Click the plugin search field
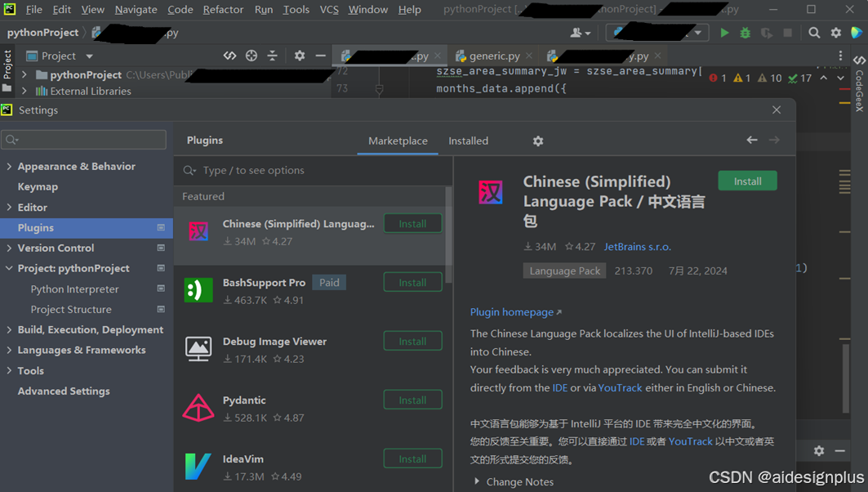The image size is (868, 492). click(314, 170)
